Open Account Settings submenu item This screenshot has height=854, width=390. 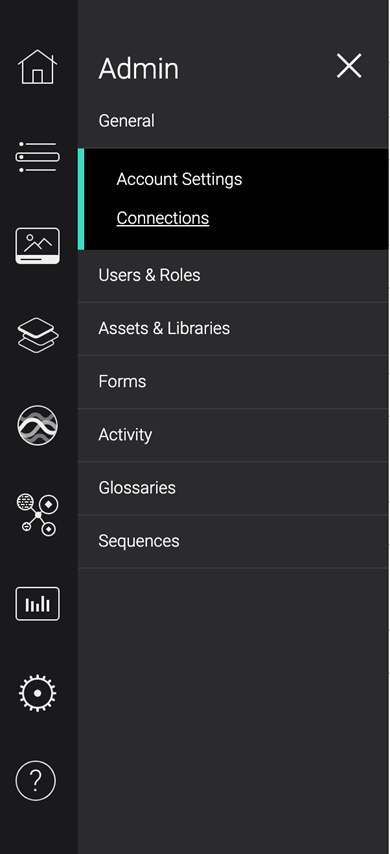click(179, 179)
